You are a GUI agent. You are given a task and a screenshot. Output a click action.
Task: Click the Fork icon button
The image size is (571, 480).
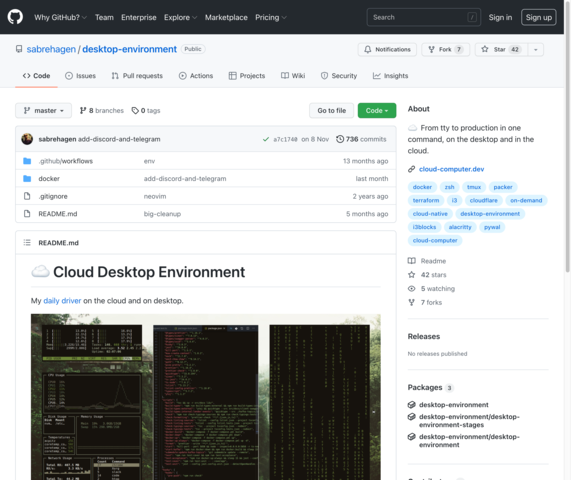tap(432, 49)
